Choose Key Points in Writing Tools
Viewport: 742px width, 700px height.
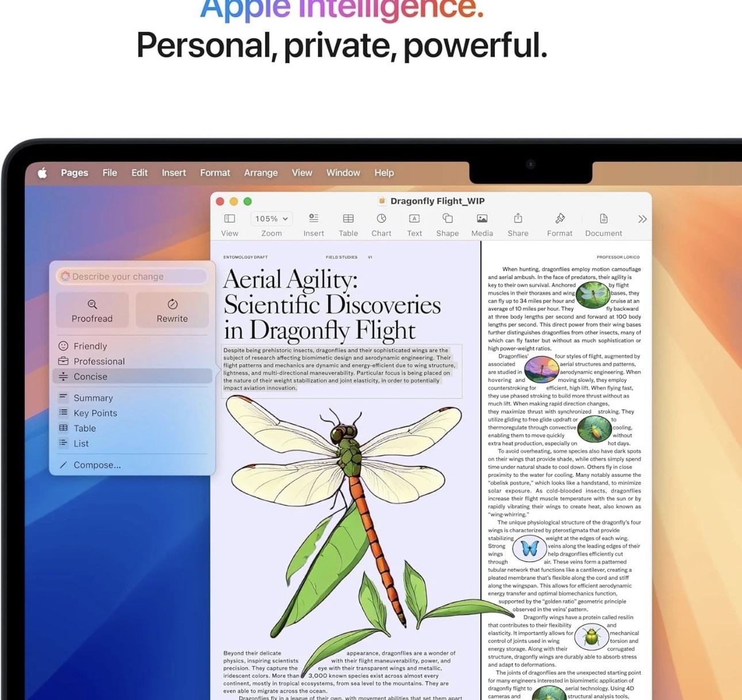click(x=132, y=413)
